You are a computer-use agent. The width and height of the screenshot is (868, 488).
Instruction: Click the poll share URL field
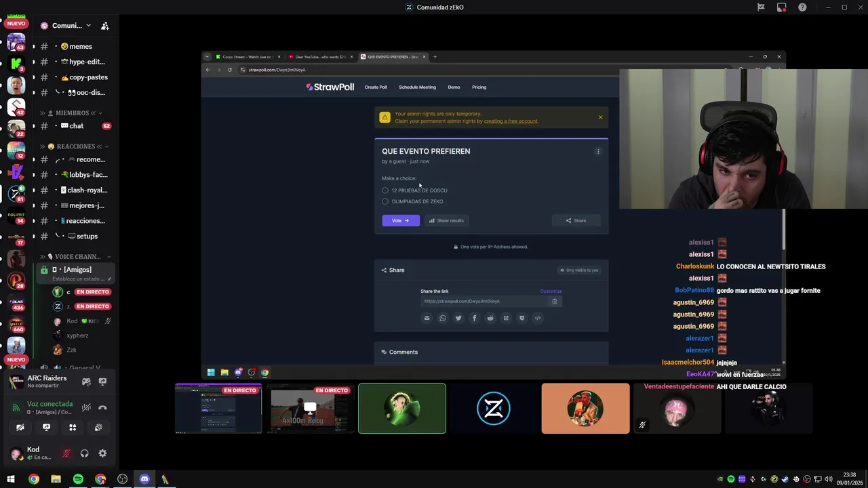(x=485, y=302)
